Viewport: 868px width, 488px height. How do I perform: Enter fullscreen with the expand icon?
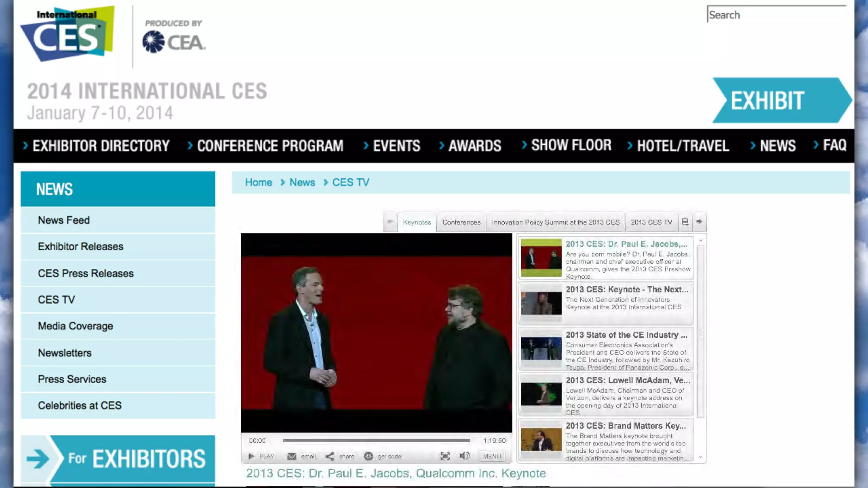coord(445,456)
